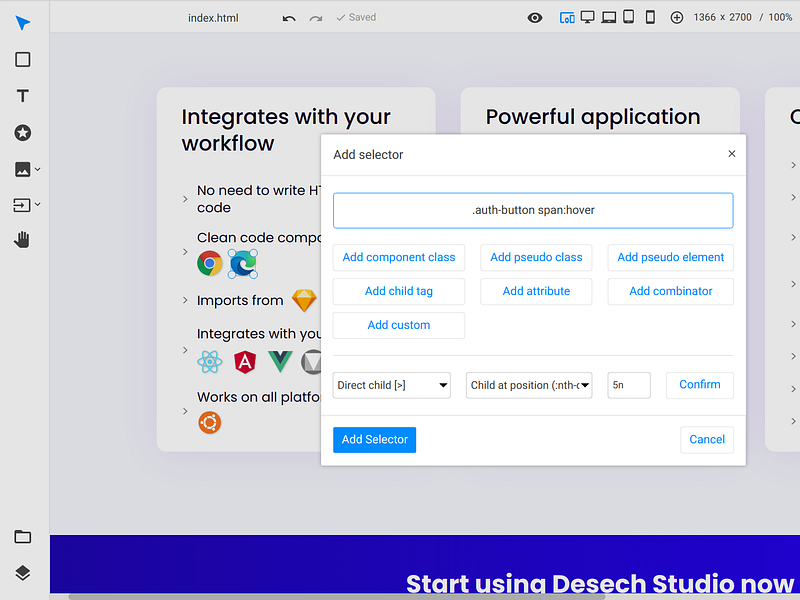Click Add combinator option
This screenshot has height=600, width=800.
coord(670,291)
